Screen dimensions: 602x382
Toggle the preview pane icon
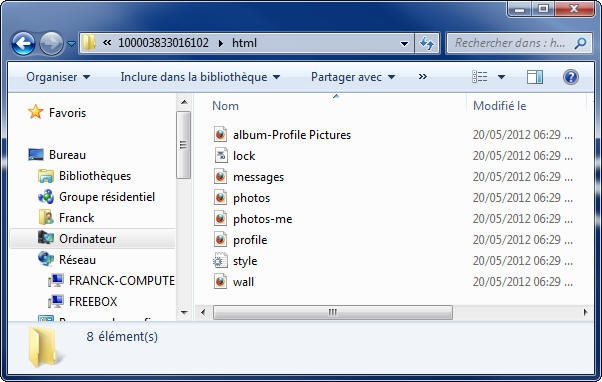534,77
